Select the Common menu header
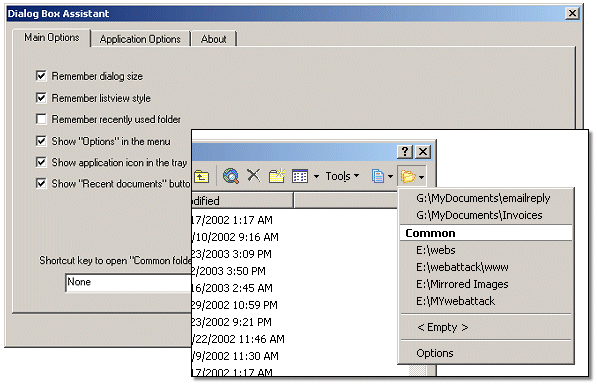 486,233
